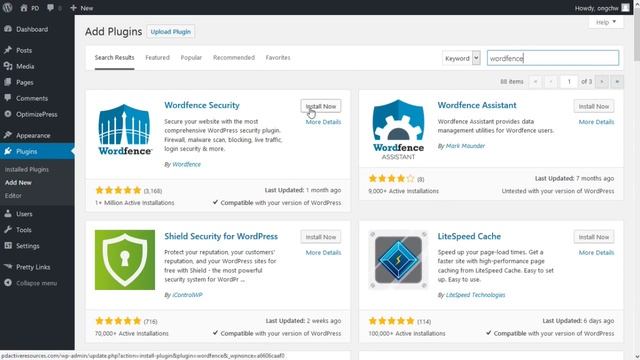Expand the Help dropdown tab
Screen dimensions: 640x360
pos(606,22)
